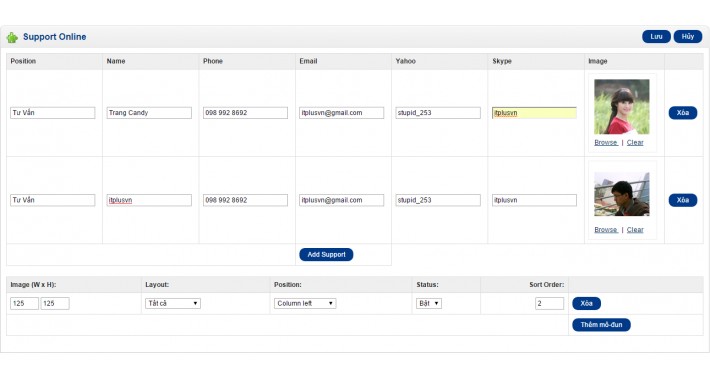710x380 pixels.
Task: Delete the Trang Candy support row
Action: pyautogui.click(x=682, y=113)
